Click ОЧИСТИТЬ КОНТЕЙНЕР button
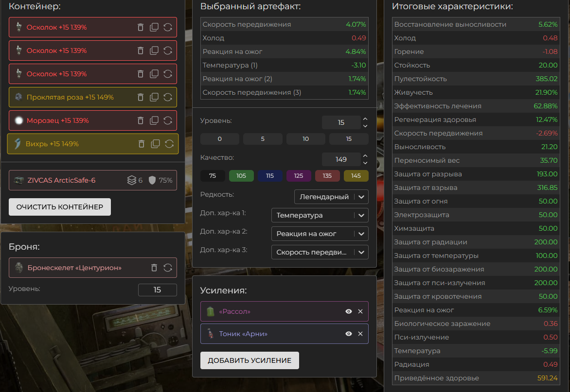The image size is (570, 392). click(60, 207)
